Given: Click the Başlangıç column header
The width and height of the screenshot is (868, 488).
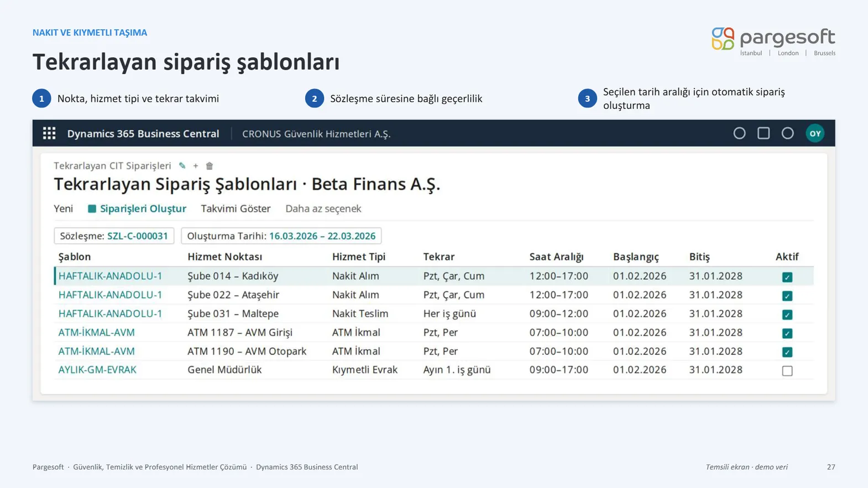Looking at the screenshot, I should tap(636, 256).
